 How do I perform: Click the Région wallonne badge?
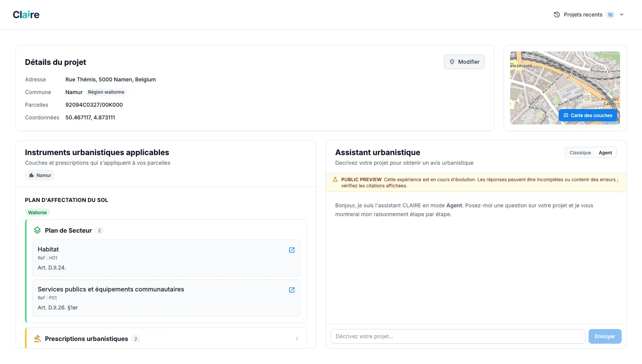[106, 92]
